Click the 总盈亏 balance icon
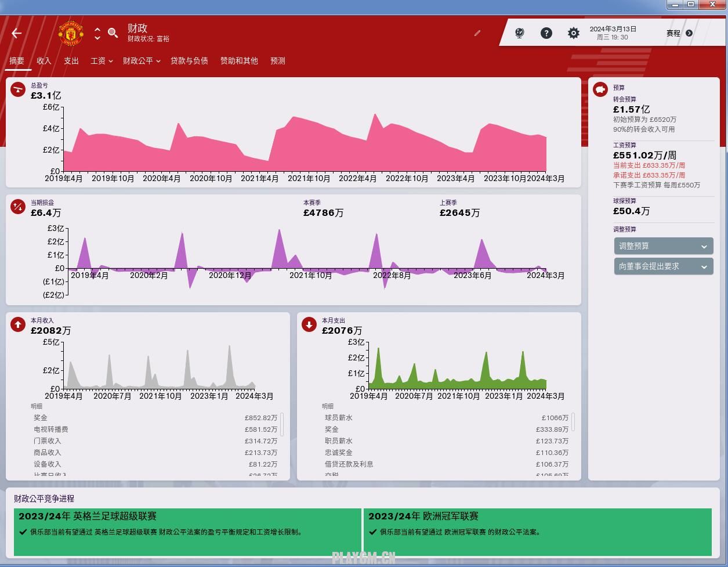The image size is (728, 567). [18, 89]
